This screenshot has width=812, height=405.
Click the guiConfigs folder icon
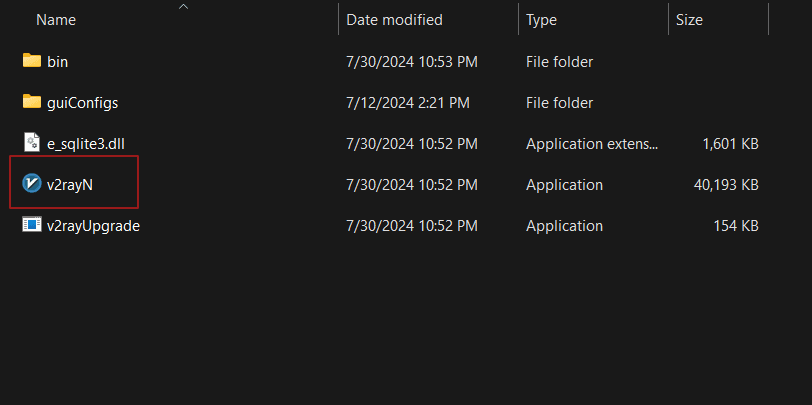[31, 102]
